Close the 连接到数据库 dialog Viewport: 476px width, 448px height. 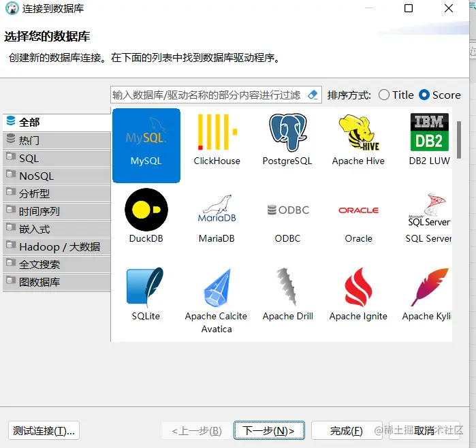click(x=449, y=8)
